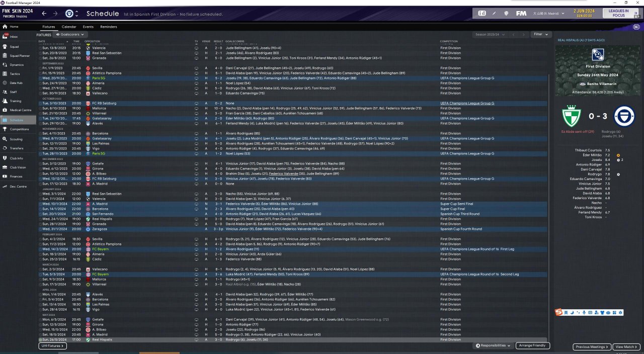Open the Tactics screen
The width and height of the screenshot is (644, 354).
[18, 74]
